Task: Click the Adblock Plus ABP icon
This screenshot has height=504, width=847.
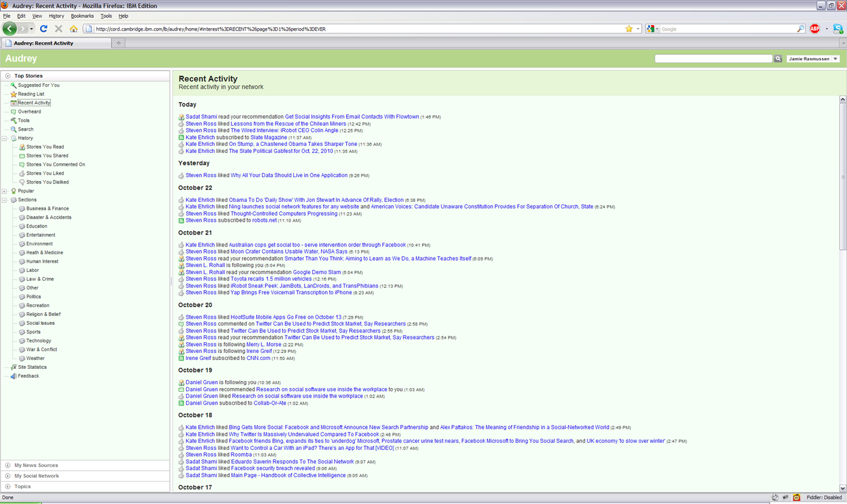Action: coord(814,29)
